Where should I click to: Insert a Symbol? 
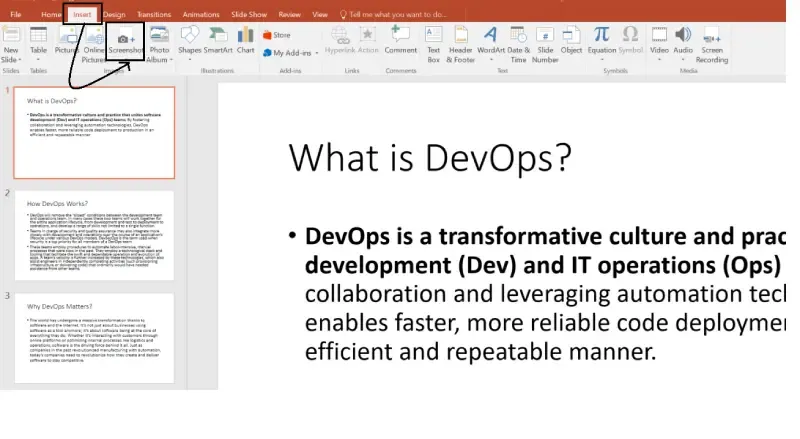click(631, 40)
